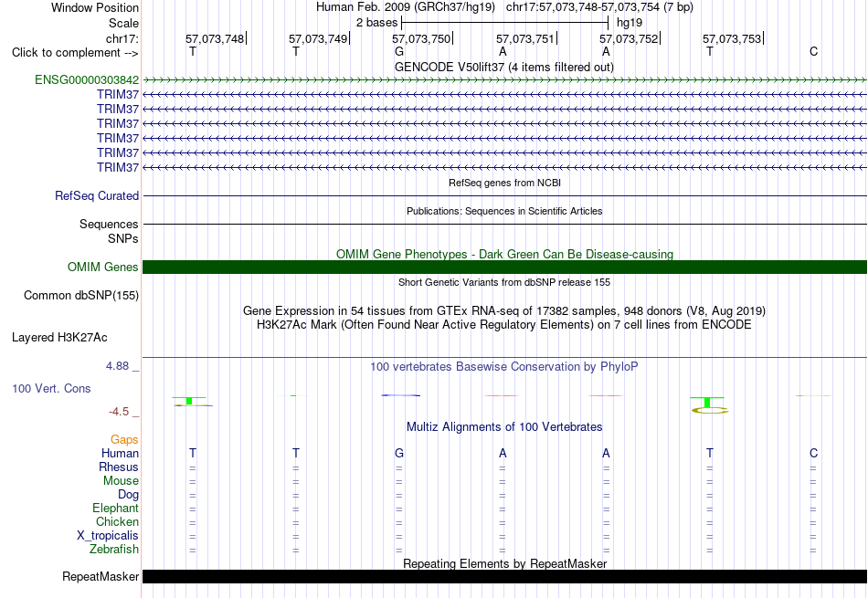Click the Rhesus species label
868x598 pixels.
(x=119, y=467)
